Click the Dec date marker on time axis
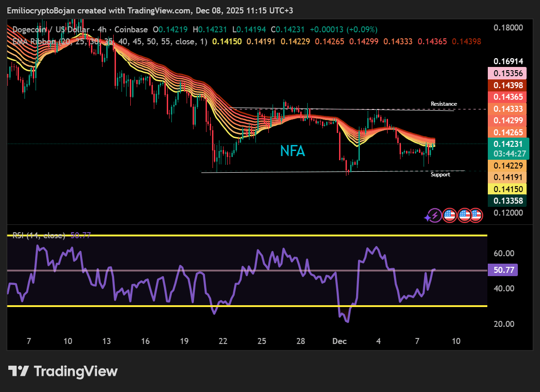The image size is (540, 392). [340, 341]
